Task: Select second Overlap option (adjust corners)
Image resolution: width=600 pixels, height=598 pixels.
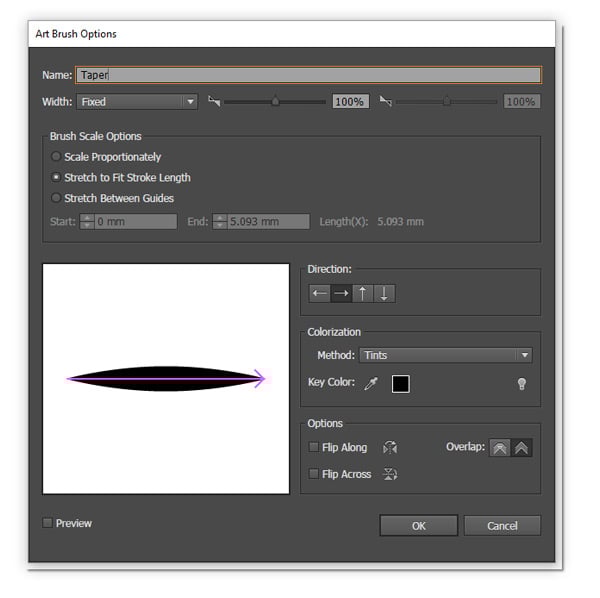Action: 521,447
